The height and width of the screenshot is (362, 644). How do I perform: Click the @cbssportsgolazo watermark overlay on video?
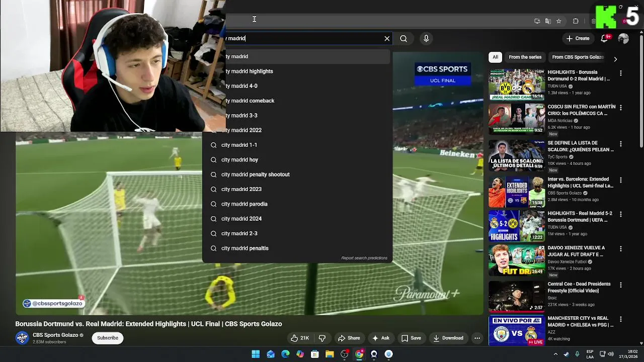(53, 303)
